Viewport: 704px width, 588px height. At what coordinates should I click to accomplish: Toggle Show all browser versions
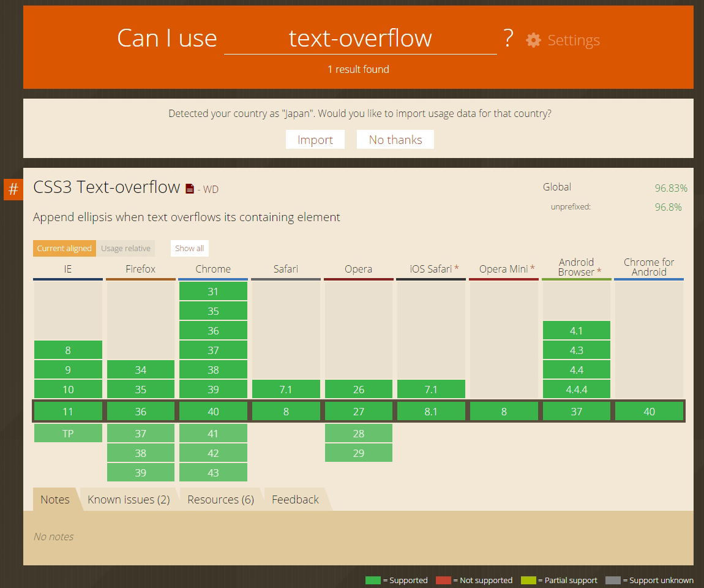tap(189, 248)
